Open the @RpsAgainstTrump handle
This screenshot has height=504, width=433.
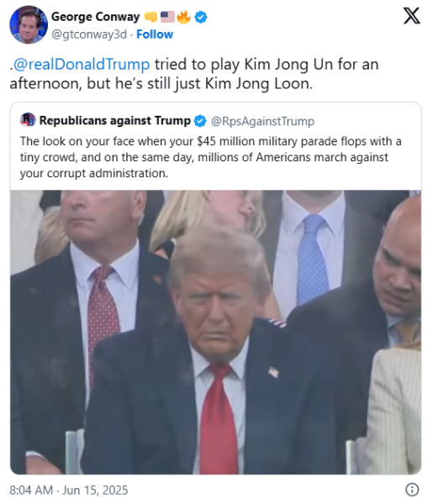[x=262, y=121]
